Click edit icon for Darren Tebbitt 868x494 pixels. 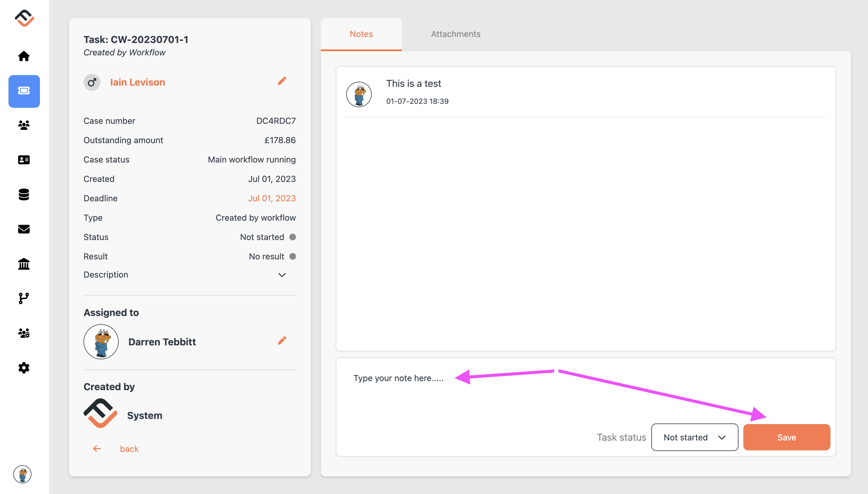[282, 341]
